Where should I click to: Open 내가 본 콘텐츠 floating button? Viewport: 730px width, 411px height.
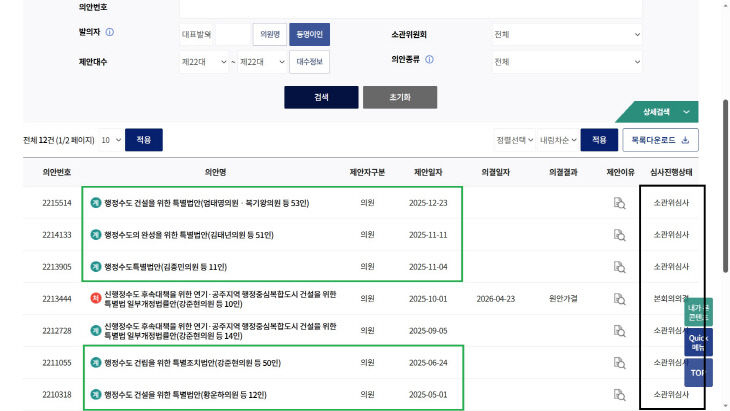(x=698, y=312)
